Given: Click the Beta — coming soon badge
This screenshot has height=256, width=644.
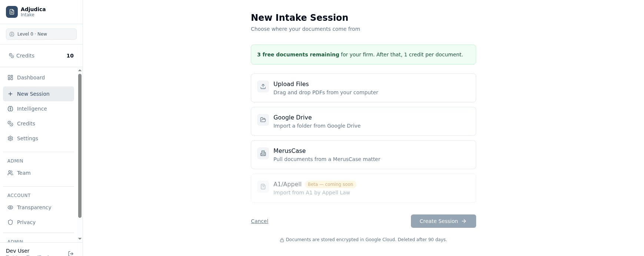Looking at the screenshot, I should pos(331,184).
